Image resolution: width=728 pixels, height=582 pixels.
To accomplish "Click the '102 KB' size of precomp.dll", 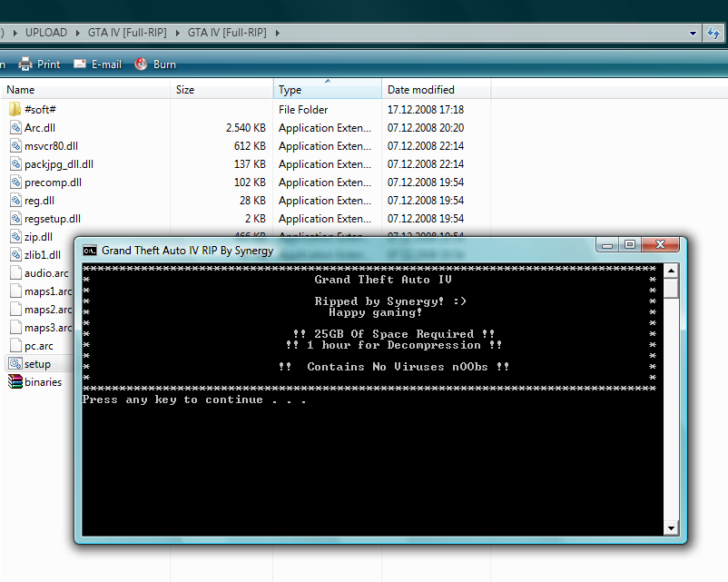I will 250,182.
